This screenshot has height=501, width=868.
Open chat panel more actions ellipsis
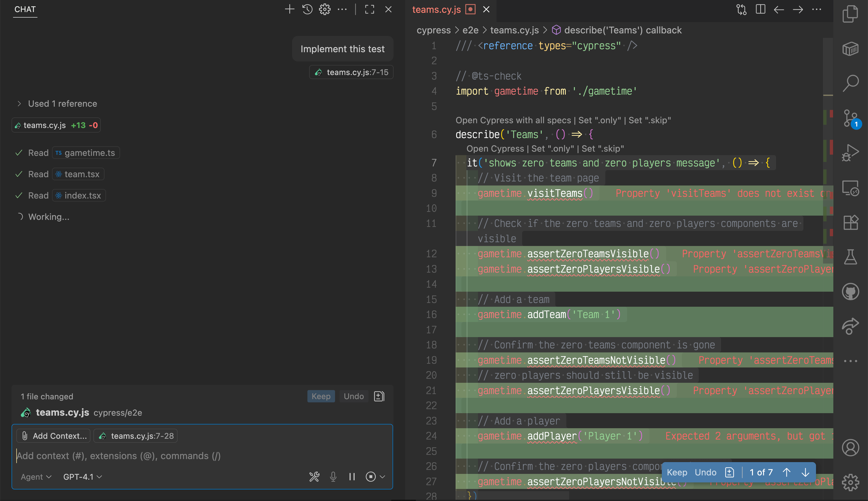point(342,9)
